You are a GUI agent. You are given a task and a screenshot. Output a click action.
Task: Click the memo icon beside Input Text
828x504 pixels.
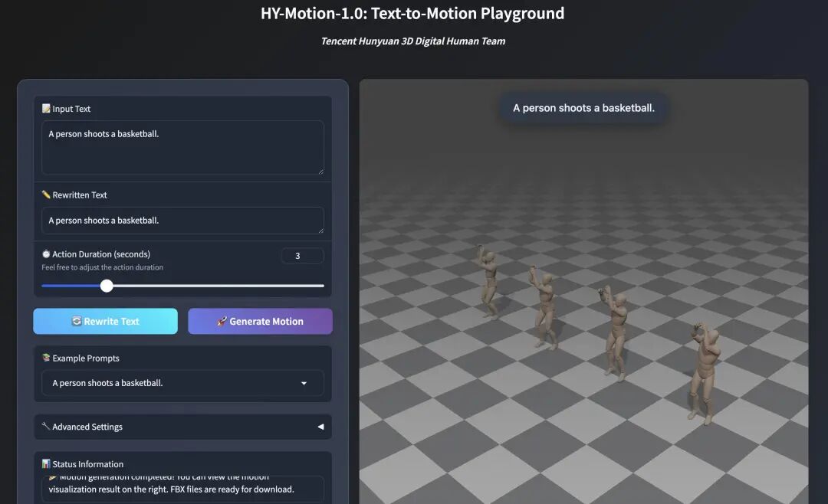(46, 108)
